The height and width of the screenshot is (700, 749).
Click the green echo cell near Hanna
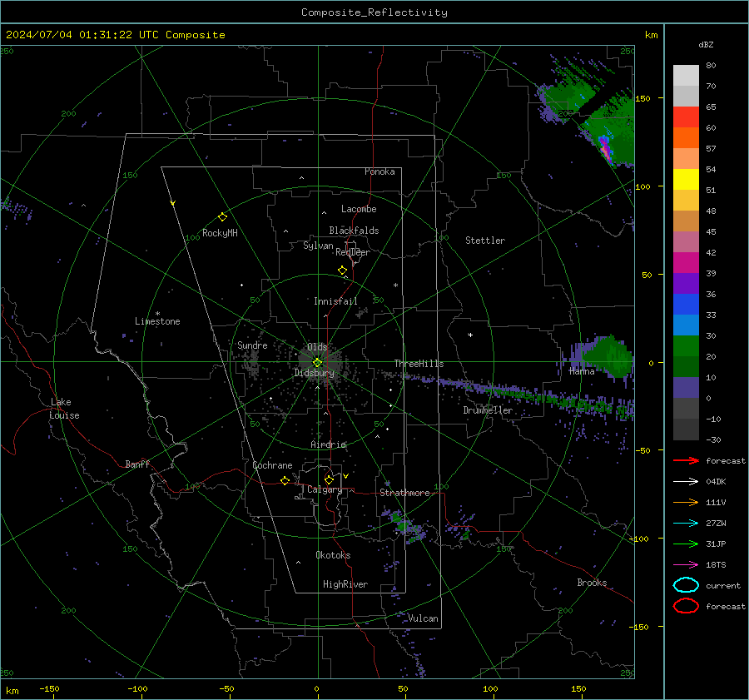pos(609,355)
